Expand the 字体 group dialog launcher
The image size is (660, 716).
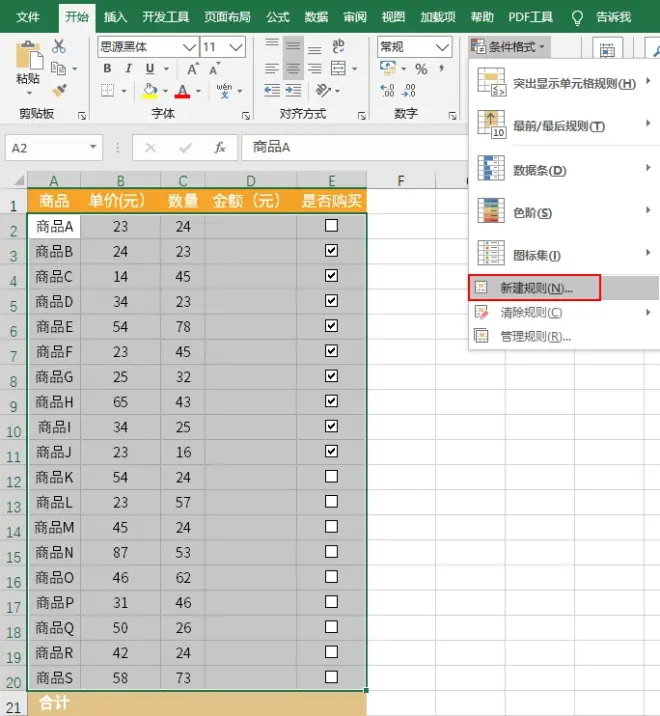tap(246, 116)
